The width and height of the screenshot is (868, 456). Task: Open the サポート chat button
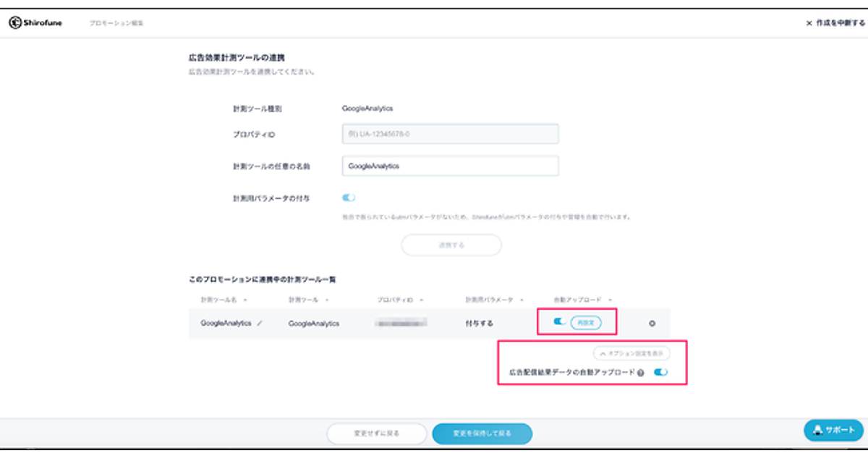pos(833,430)
